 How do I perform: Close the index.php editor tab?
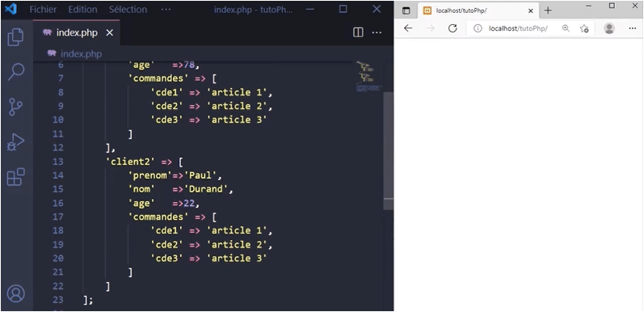tap(110, 33)
